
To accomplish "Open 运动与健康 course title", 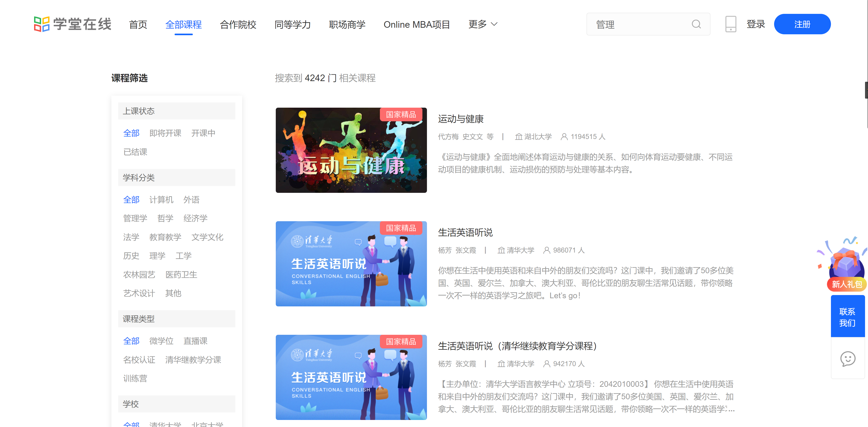I will coord(461,119).
